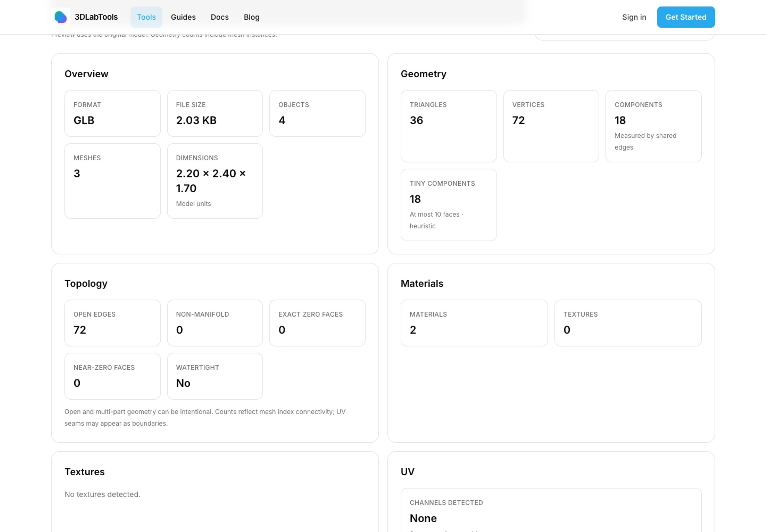Click the Objects count of 4
This screenshot has width=766, height=532.
[x=282, y=120]
